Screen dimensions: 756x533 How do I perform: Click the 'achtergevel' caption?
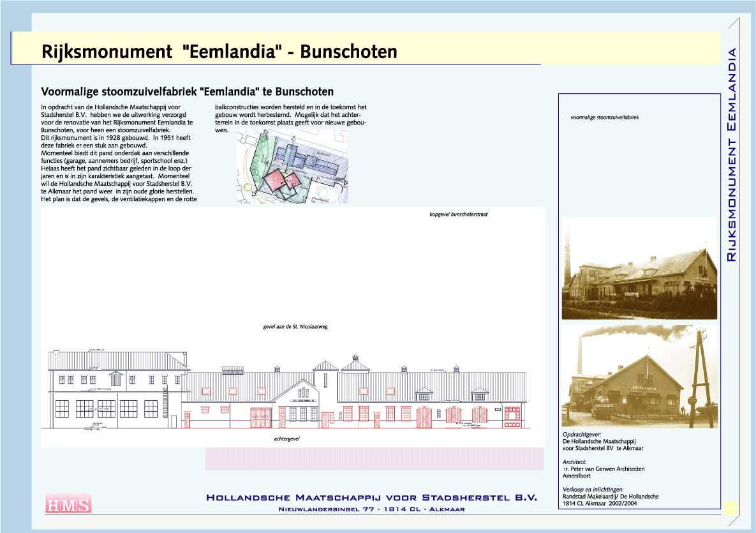tap(286, 439)
